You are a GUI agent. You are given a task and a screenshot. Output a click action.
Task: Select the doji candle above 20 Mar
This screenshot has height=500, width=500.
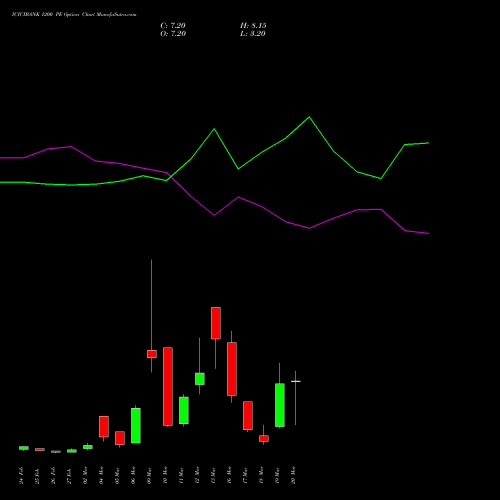296,381
